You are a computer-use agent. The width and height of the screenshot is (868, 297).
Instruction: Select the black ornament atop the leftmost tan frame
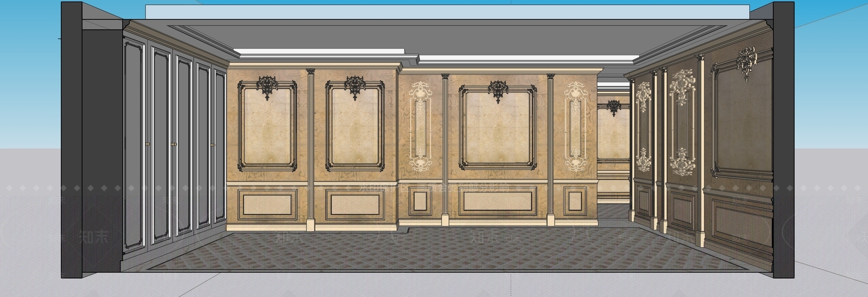coord(267,87)
